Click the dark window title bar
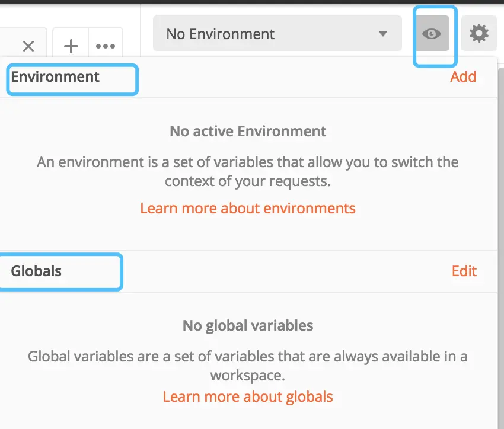 click(252, 2)
